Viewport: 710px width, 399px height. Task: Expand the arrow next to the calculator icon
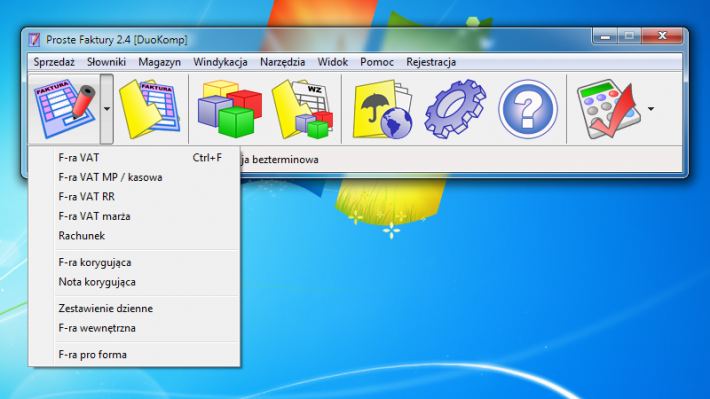[651, 109]
